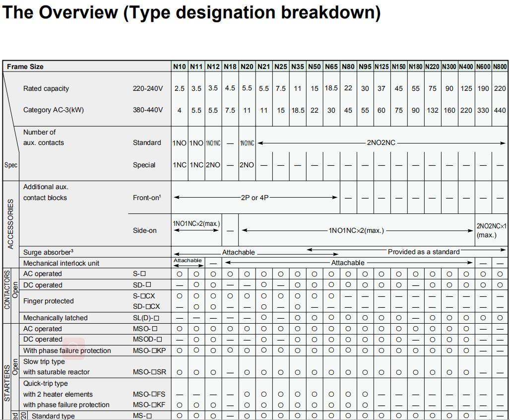
Task: Select the 'Rated capacity' row label
Action: (46, 88)
